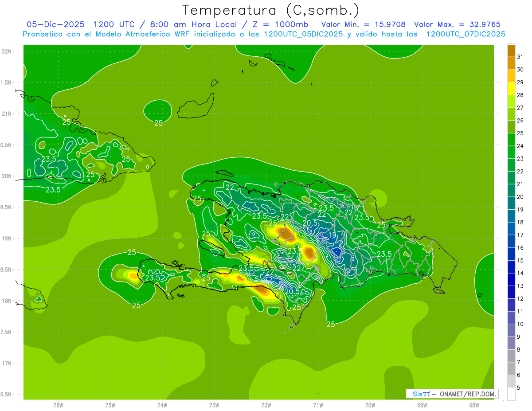Click the "29" value on the color legend
Image resolution: width=532 pixels, height=411 pixels.
click(520, 82)
